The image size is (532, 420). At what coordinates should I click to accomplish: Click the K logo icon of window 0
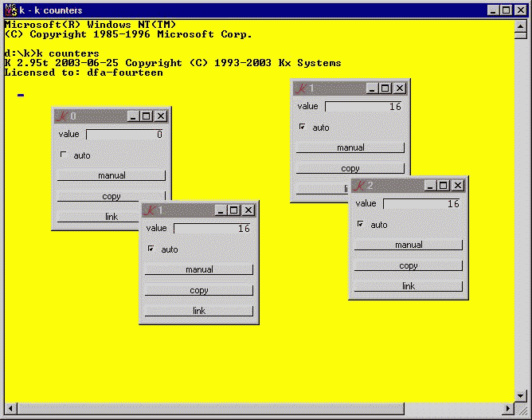(62, 116)
